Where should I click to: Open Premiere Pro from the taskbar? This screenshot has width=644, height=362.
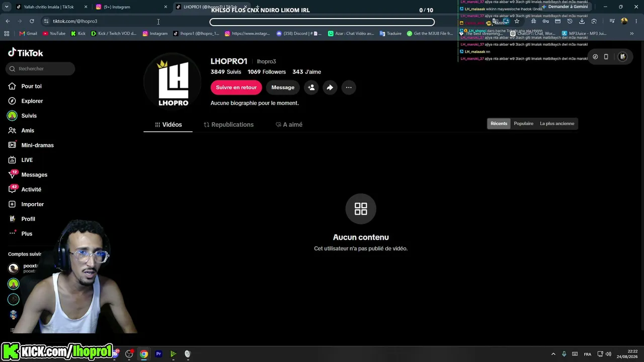coord(158,354)
